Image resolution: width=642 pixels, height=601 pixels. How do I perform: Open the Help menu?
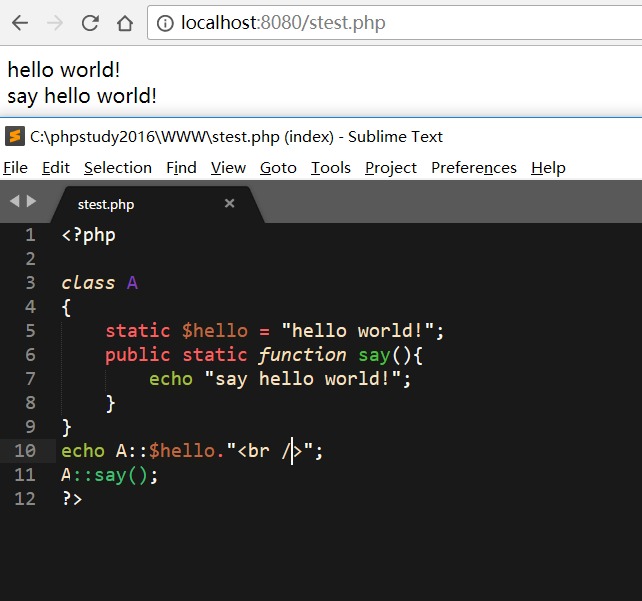(x=548, y=168)
